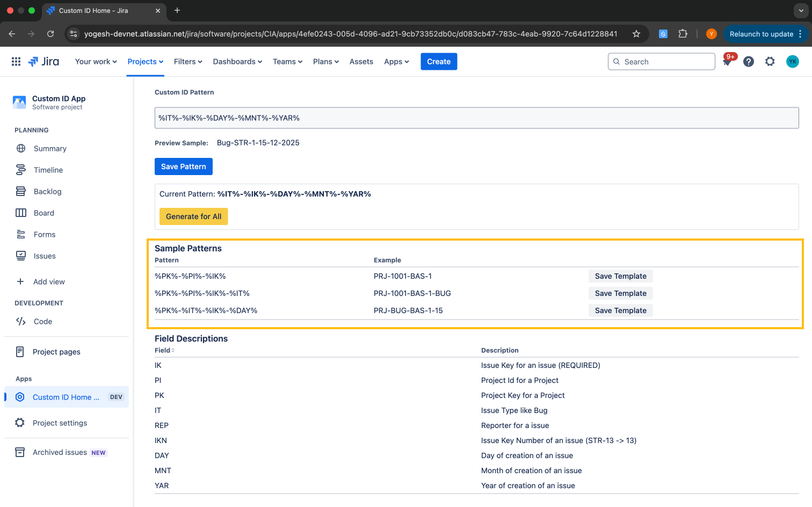Click the PRJ-1001-BAS-1-BUG example text

point(412,293)
